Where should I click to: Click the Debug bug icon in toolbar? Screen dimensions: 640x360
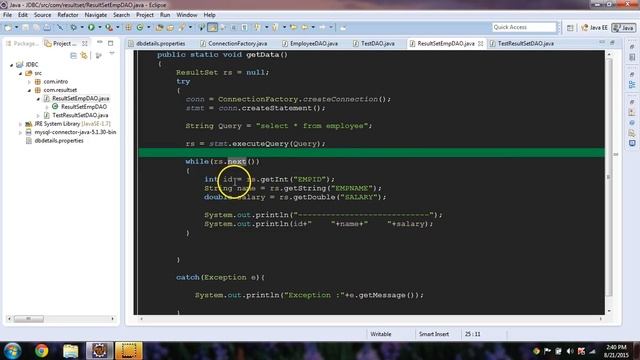pyautogui.click(x=73, y=27)
